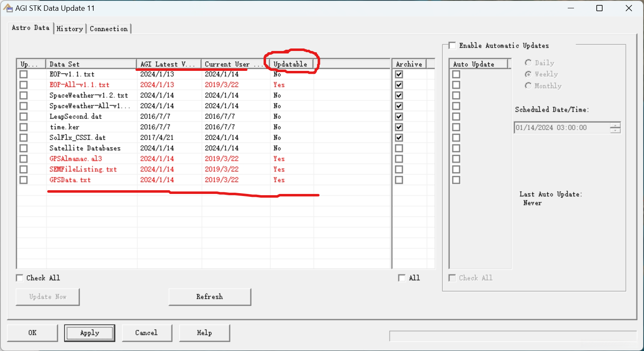This screenshot has height=351, width=644.
Task: Toggle the Archive All checkbox
Action: click(402, 278)
